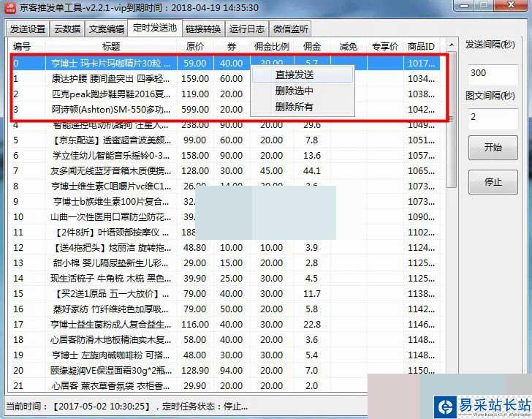This screenshot has width=532, height=419.
Task: Select row 颐缘凝润VE保湿面霜30g*2瓶
Action: [226, 371]
